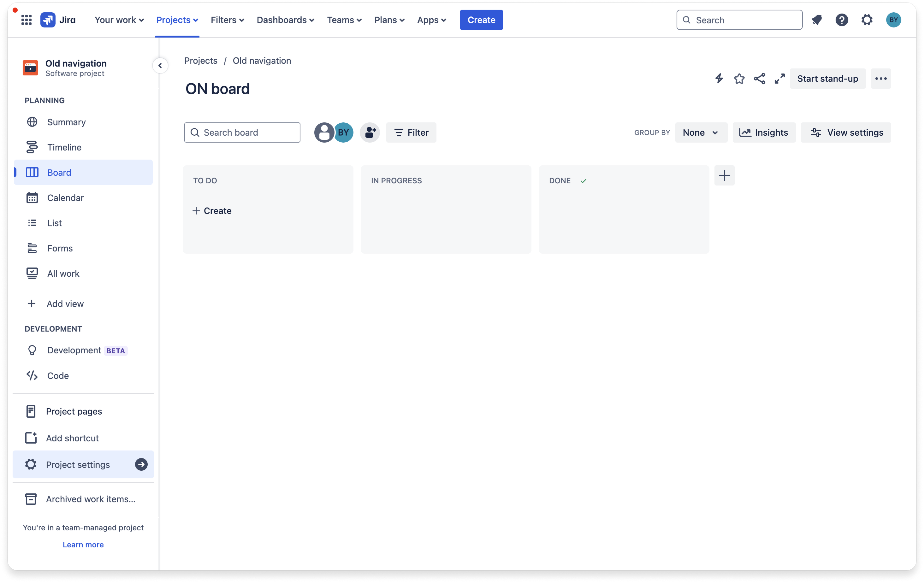The image size is (924, 583).
Task: Enter full screen with expand arrows icon
Action: (779, 79)
